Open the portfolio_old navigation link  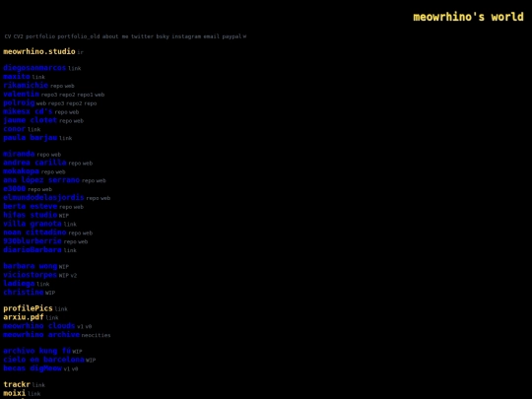tap(79, 36)
